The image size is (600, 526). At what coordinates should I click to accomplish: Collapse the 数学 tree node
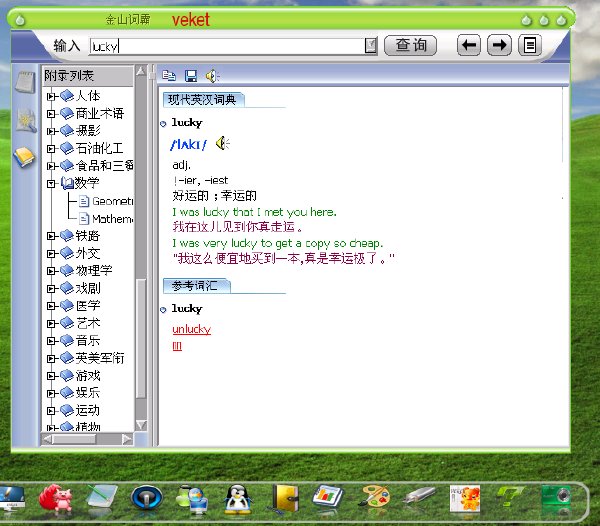[x=51, y=184]
